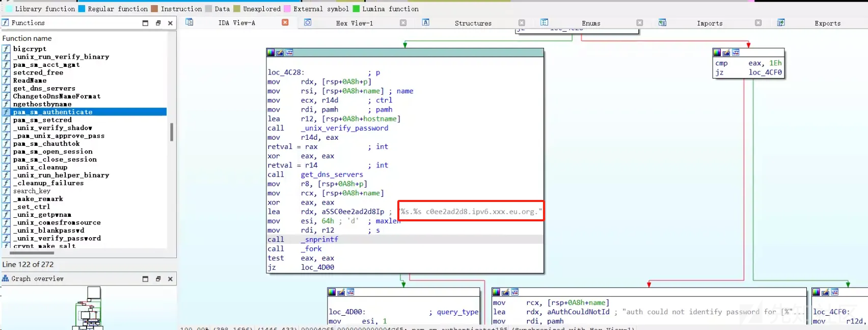Click edit icon on cmp eax, 1Eh block
This screenshot has width=868, height=330.
726,53
